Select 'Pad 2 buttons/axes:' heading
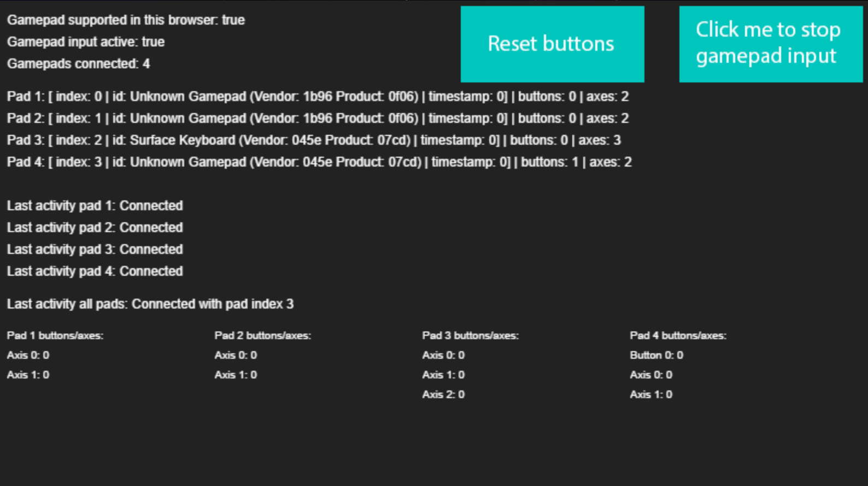Screen dimensions: 868x486 263,335
